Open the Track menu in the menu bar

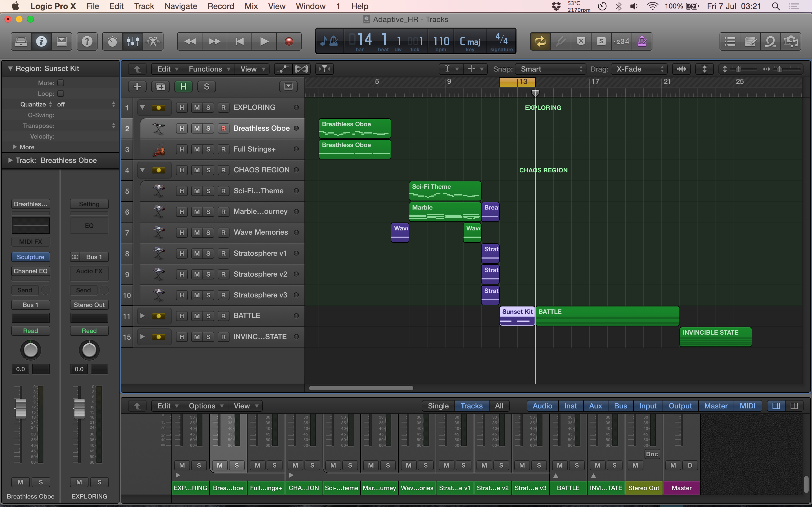pyautogui.click(x=144, y=6)
